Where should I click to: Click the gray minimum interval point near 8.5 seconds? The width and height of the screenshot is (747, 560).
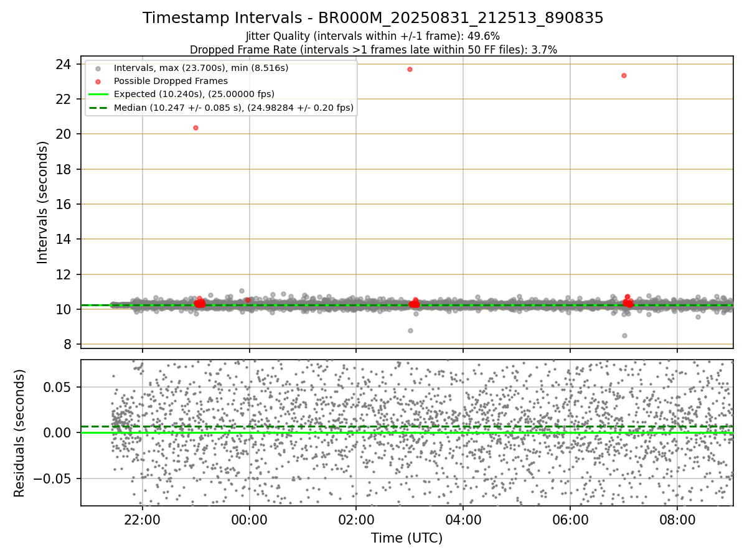coord(624,335)
